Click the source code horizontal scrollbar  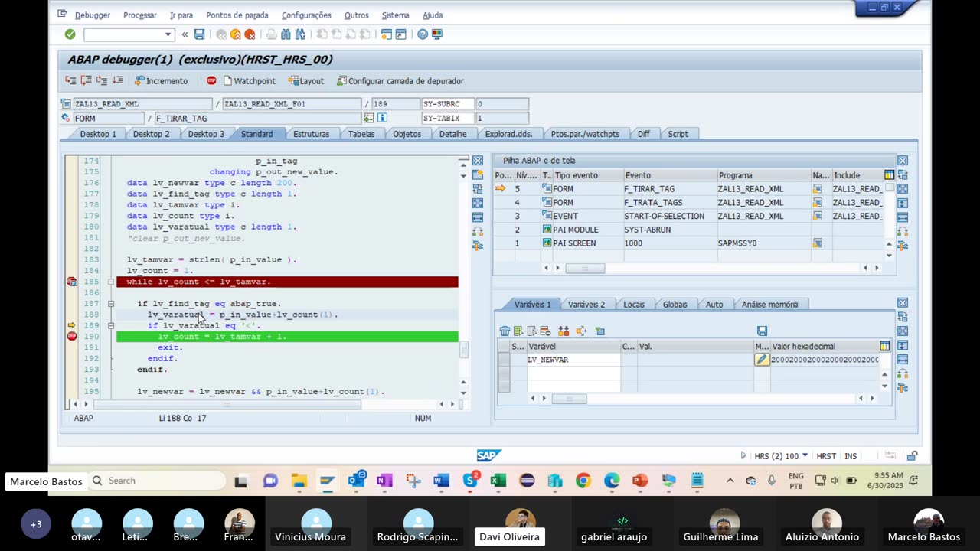227,404
